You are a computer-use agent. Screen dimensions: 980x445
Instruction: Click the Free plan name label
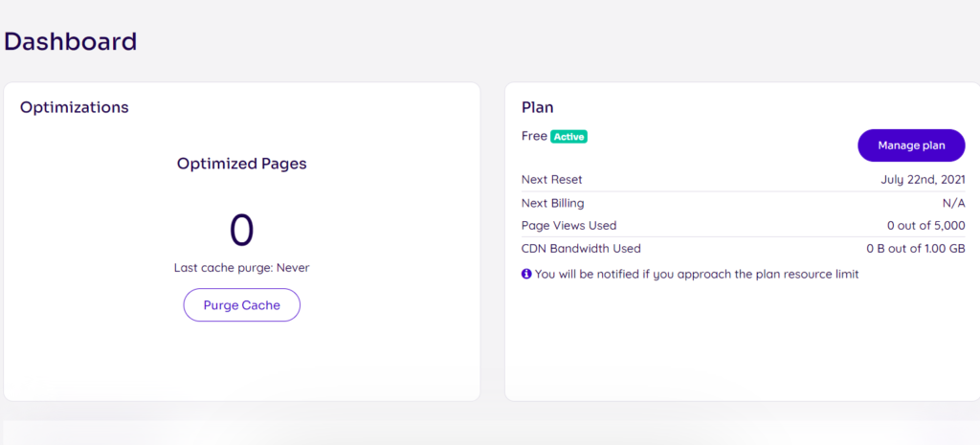[534, 136]
